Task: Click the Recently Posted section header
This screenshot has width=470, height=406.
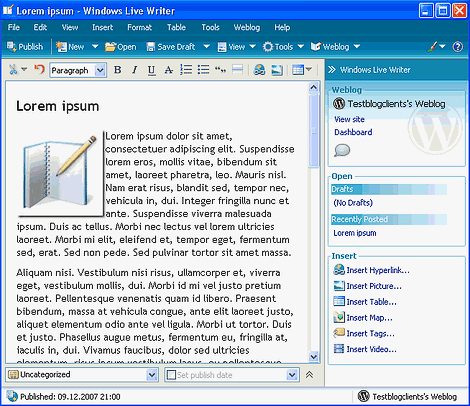Action: [389, 219]
